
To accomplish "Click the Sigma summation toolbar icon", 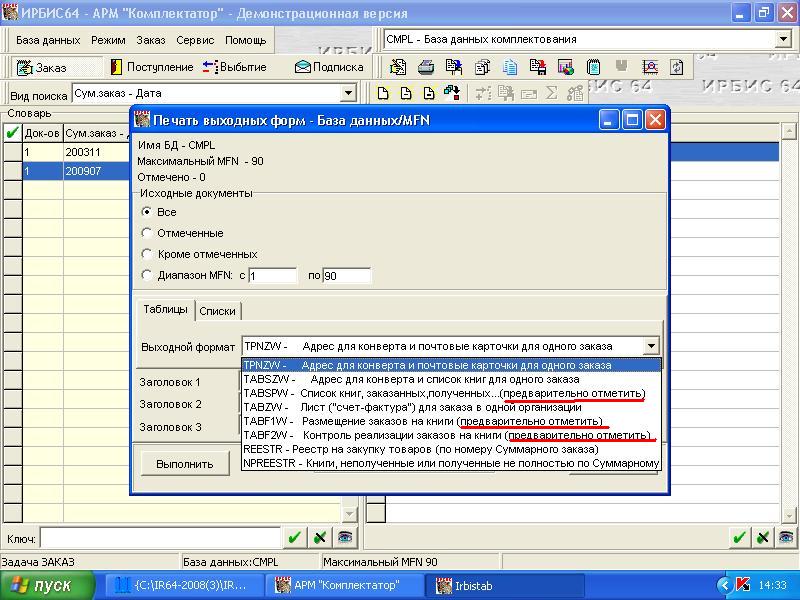I will click(x=551, y=93).
